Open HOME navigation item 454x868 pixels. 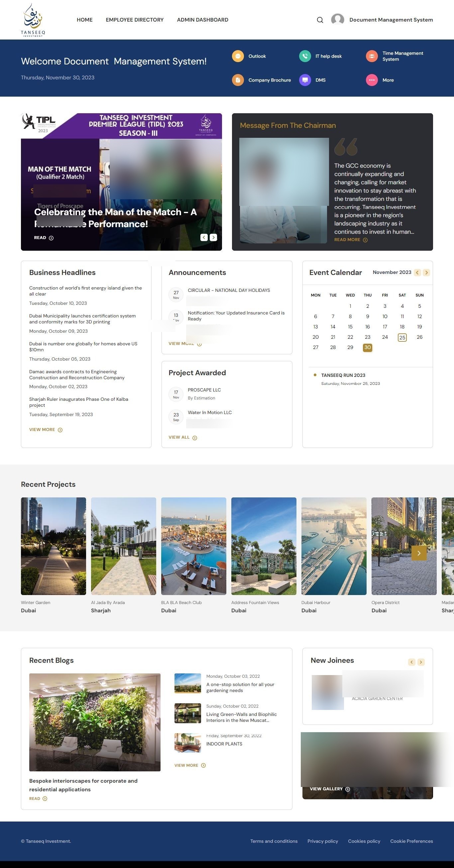pyautogui.click(x=85, y=20)
